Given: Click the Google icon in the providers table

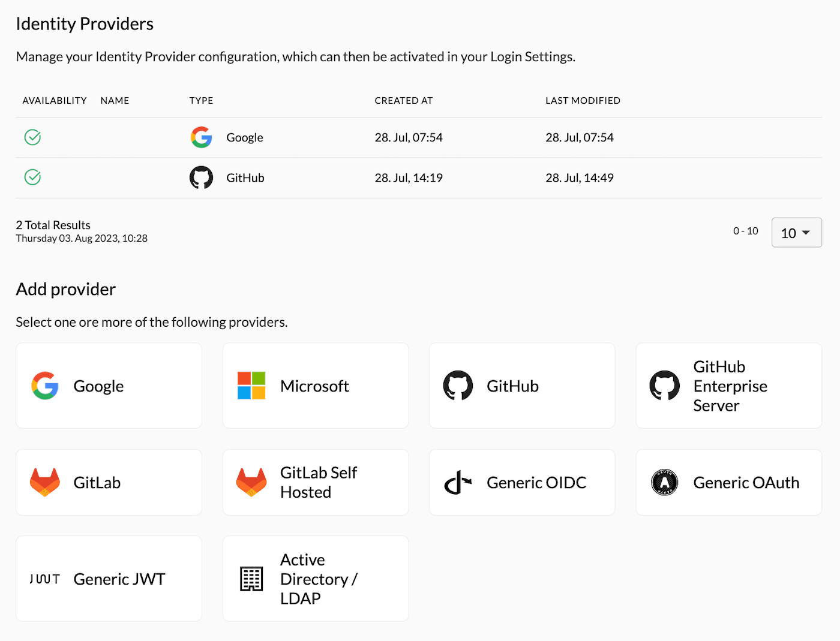Looking at the screenshot, I should [x=202, y=137].
